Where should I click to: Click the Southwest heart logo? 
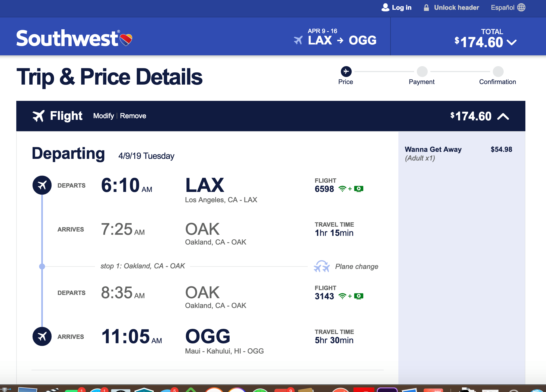coord(126,40)
